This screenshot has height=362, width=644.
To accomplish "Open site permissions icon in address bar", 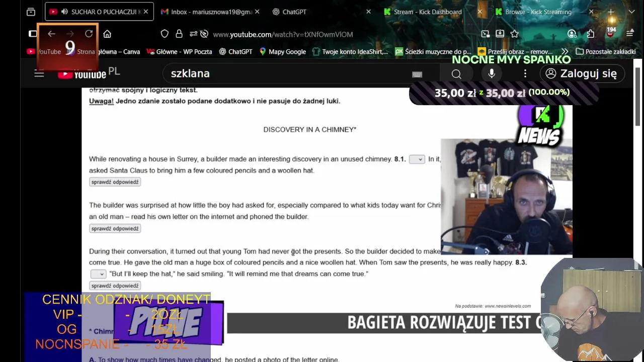I will 193,34.
